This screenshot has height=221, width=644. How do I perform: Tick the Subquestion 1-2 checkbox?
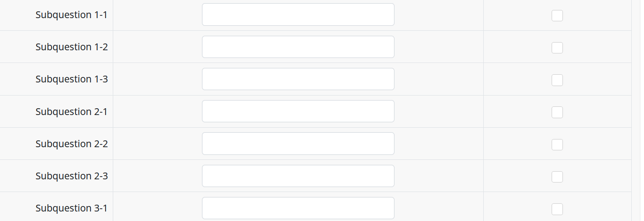point(557,48)
